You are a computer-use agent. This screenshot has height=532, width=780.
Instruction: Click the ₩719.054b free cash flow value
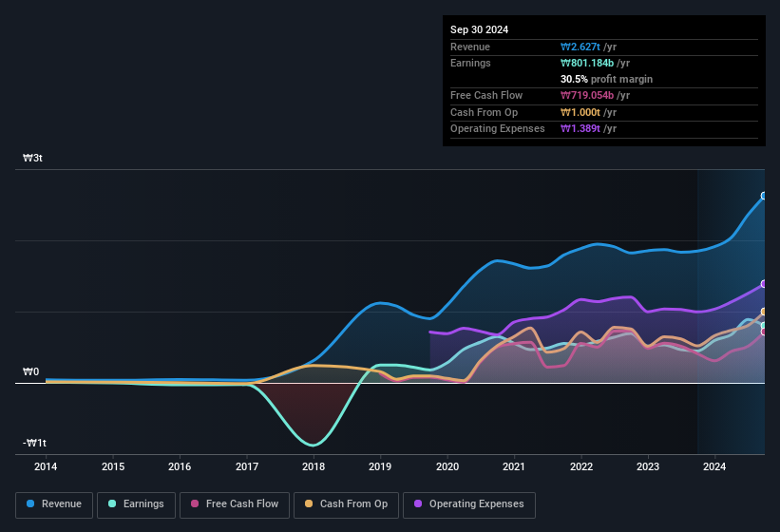tap(587, 95)
